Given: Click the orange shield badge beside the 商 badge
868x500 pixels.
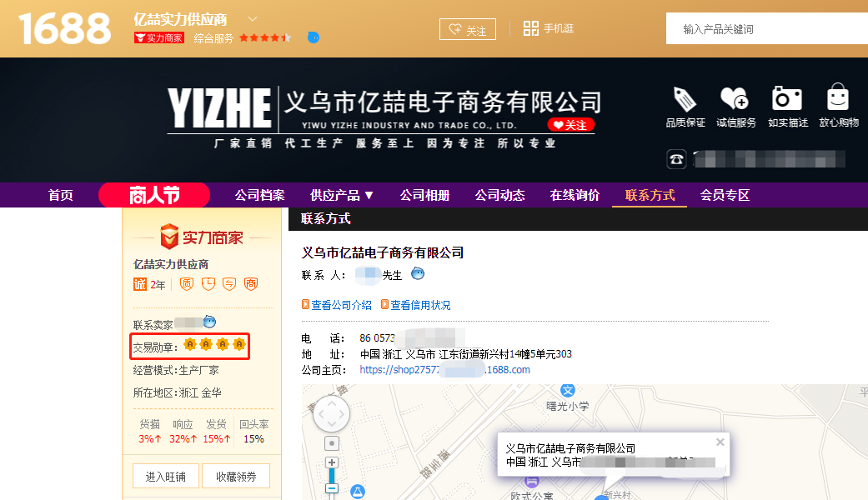Looking at the screenshot, I should click(x=229, y=283).
